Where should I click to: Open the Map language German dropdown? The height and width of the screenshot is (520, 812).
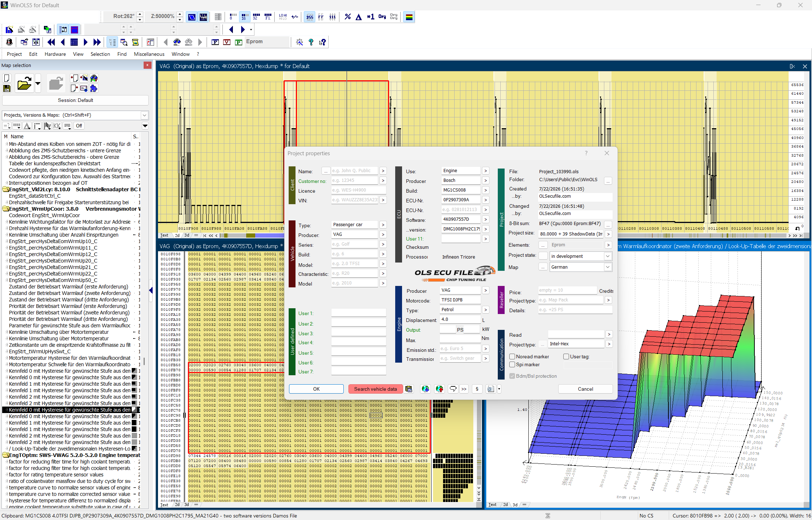pos(608,267)
